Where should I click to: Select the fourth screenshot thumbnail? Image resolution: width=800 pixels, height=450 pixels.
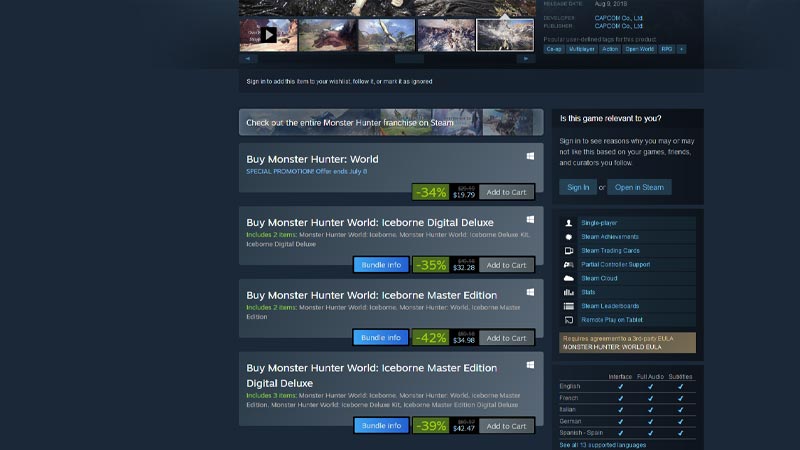[x=446, y=35]
